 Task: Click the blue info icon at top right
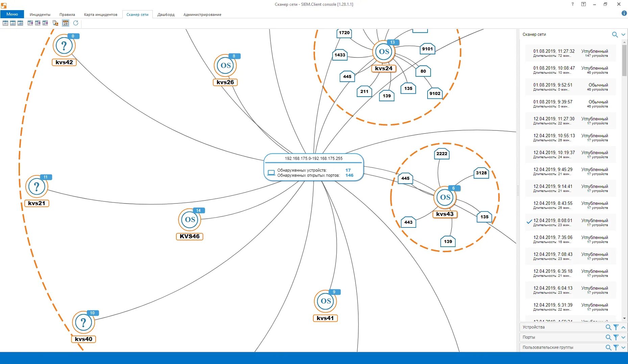tap(624, 13)
